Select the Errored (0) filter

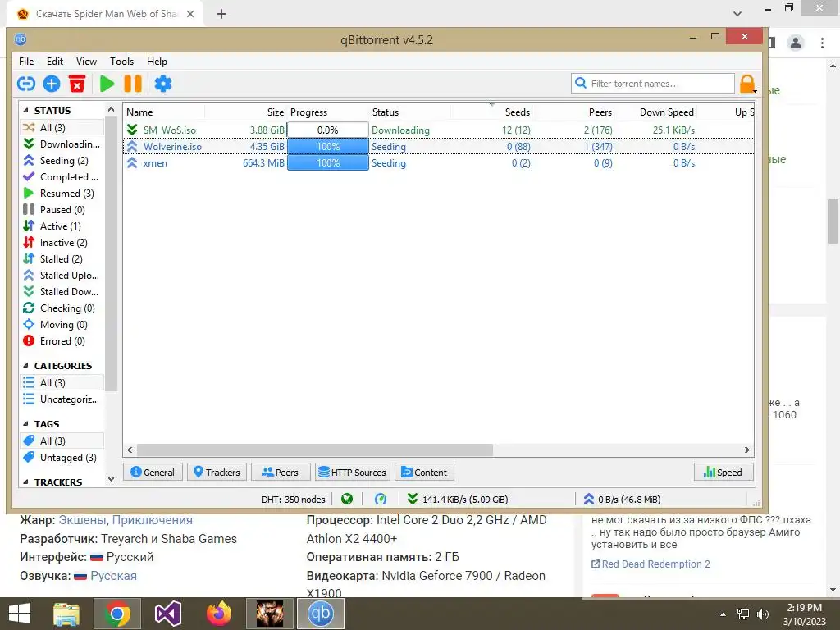(x=62, y=341)
